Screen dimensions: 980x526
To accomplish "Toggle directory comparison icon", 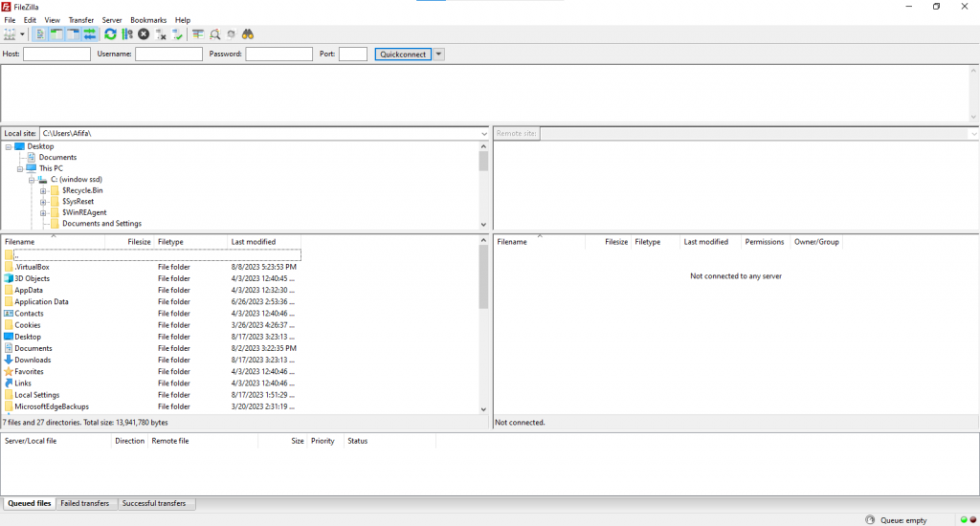I will point(215,34).
